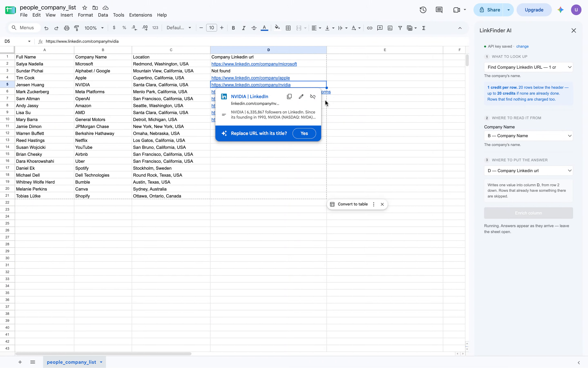Star the people_company_list document
Viewport: 588px width, 368px height.
point(85,8)
